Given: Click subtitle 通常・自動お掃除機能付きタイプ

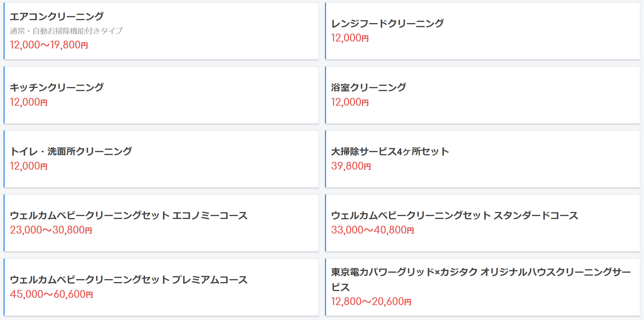Looking at the screenshot, I should tap(66, 31).
